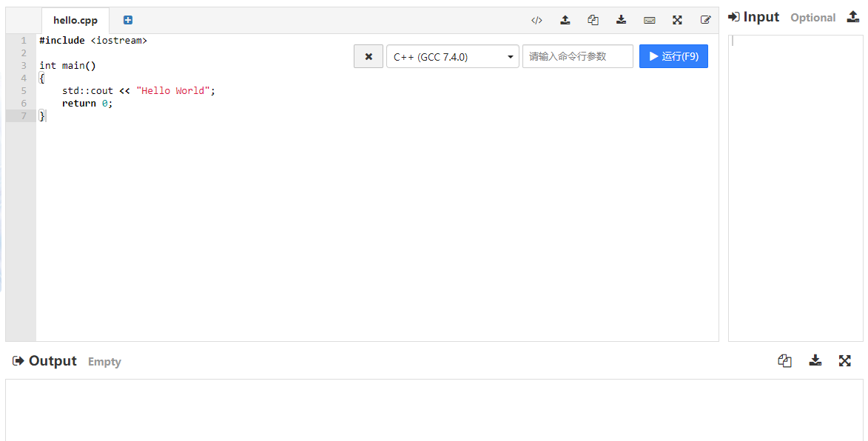Download the hello.cpp source file
Screen dimensions: 868x441
tap(622, 21)
